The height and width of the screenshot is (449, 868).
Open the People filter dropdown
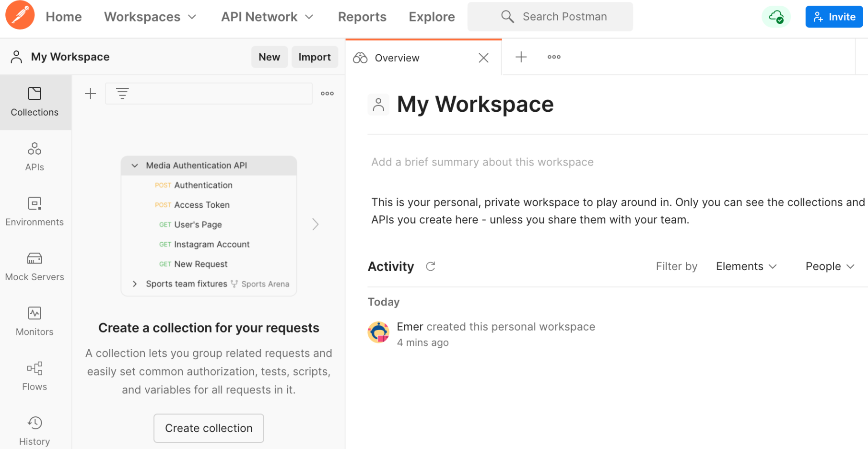pos(830,266)
